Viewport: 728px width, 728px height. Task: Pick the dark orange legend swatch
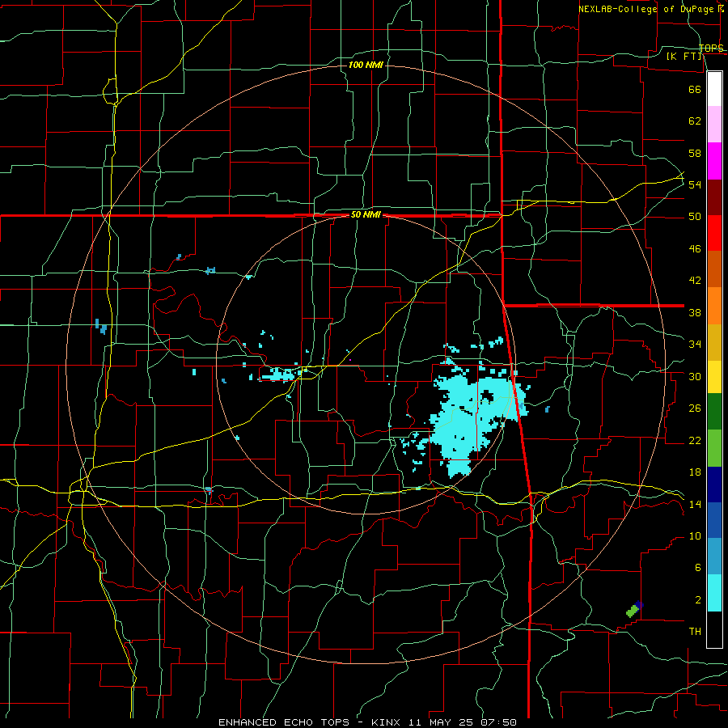(x=714, y=269)
